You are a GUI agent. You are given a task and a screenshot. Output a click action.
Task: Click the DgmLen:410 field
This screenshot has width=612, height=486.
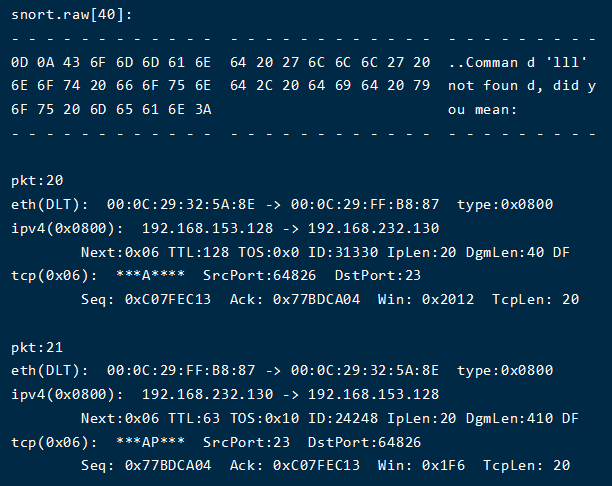click(509, 418)
